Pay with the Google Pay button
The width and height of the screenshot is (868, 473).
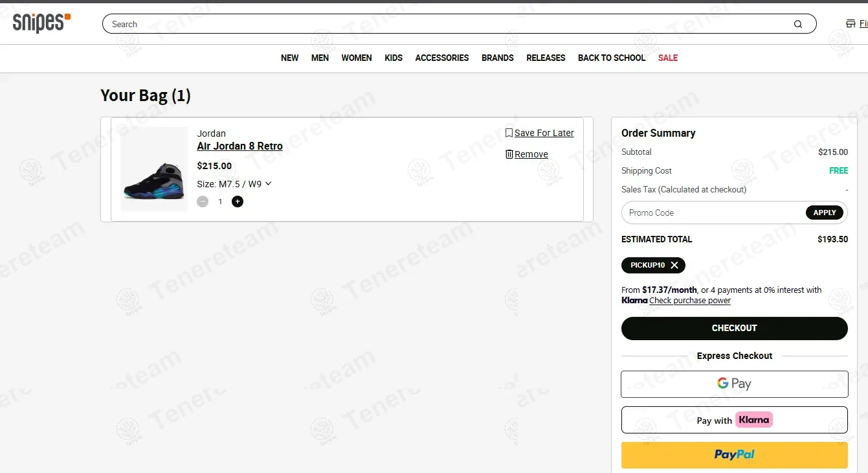734,384
